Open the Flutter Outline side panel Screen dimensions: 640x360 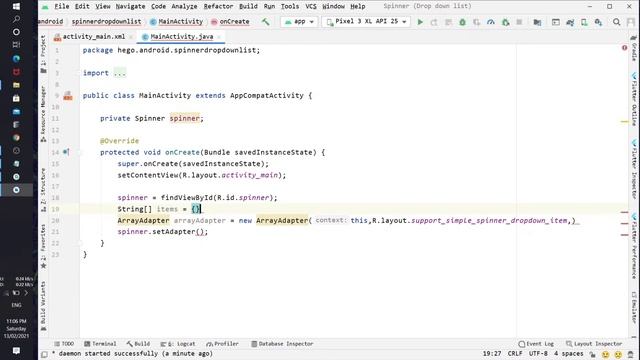tap(634, 99)
